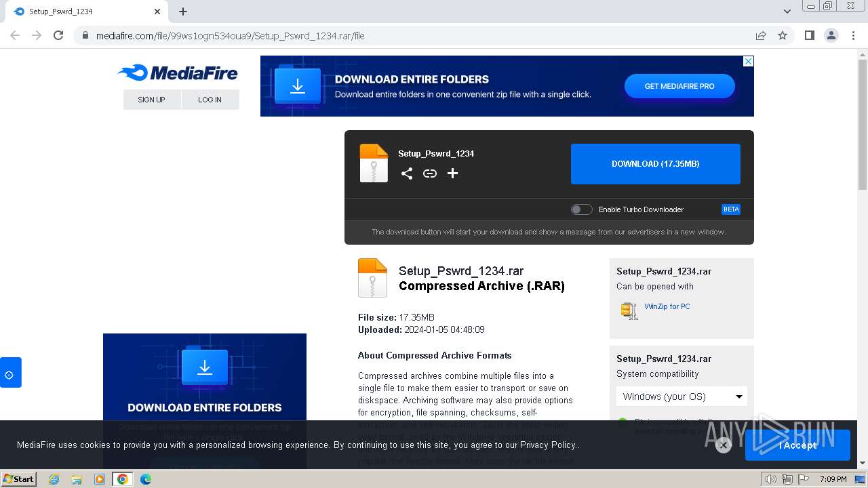Click the network tray icon

(787, 479)
